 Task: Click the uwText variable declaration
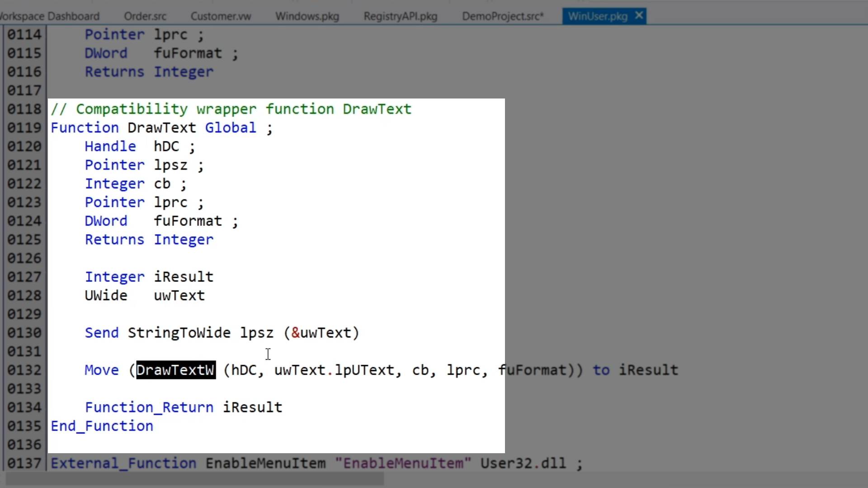(x=179, y=296)
